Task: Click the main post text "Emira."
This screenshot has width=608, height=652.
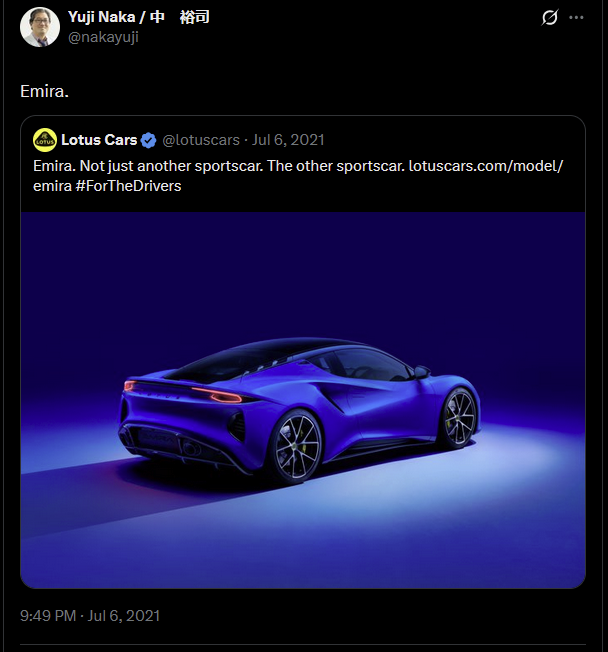Action: [x=43, y=91]
